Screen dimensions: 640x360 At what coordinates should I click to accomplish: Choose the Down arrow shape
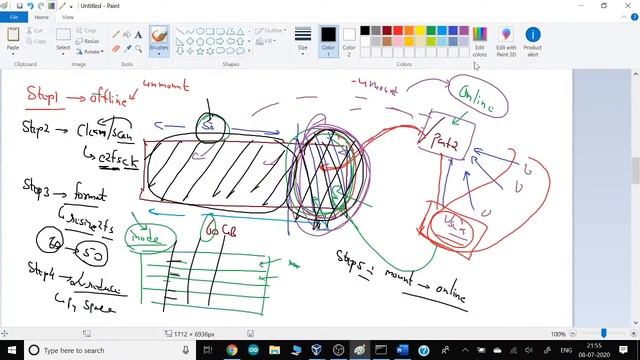point(180,51)
